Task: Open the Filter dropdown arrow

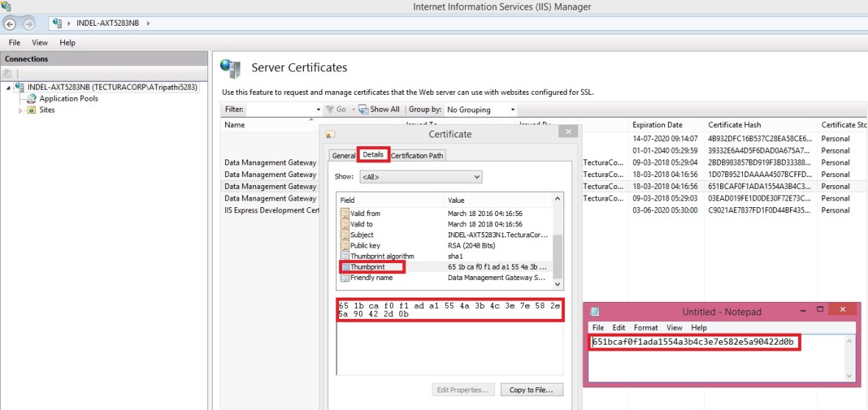Action: pos(318,109)
